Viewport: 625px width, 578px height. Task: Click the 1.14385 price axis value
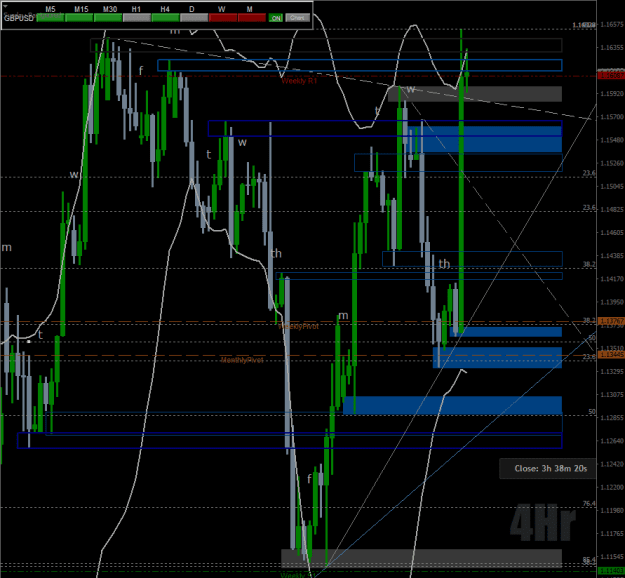click(612, 256)
